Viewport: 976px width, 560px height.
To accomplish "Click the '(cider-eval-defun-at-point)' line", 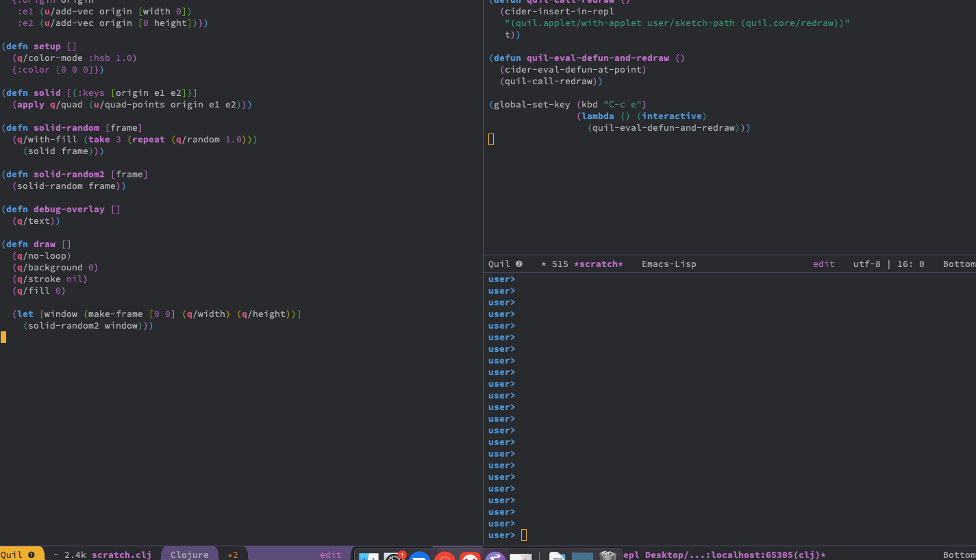I will [573, 69].
